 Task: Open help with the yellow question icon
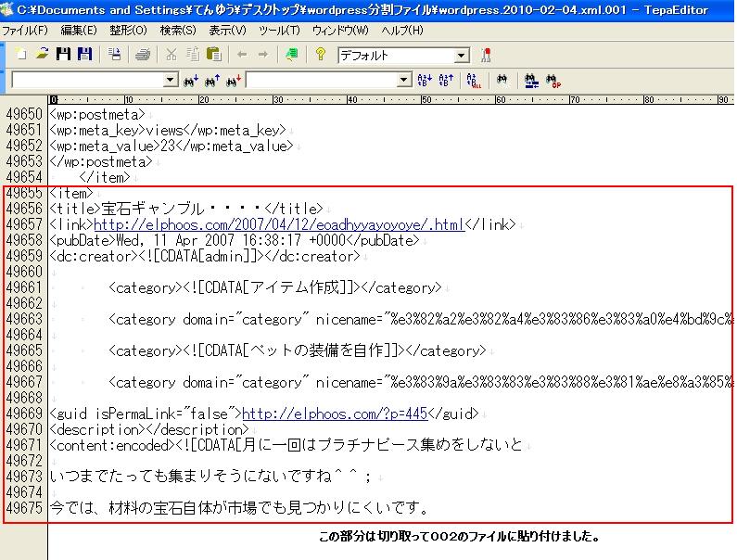click(x=321, y=55)
